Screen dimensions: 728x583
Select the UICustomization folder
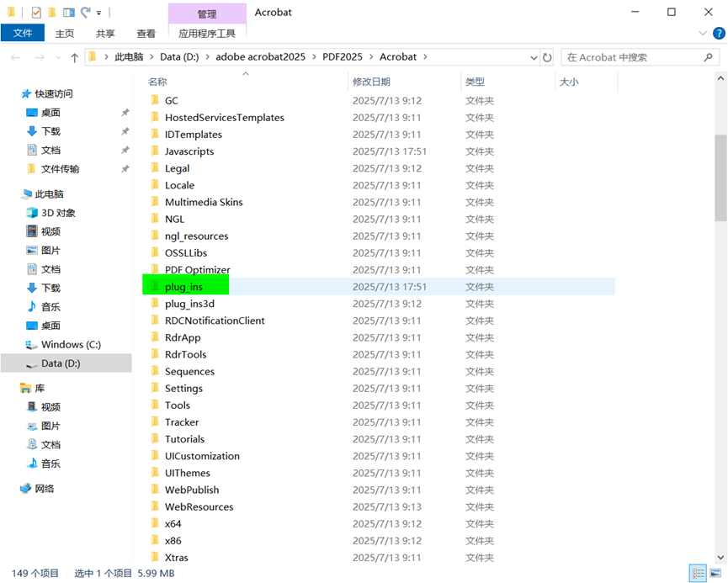coord(203,456)
